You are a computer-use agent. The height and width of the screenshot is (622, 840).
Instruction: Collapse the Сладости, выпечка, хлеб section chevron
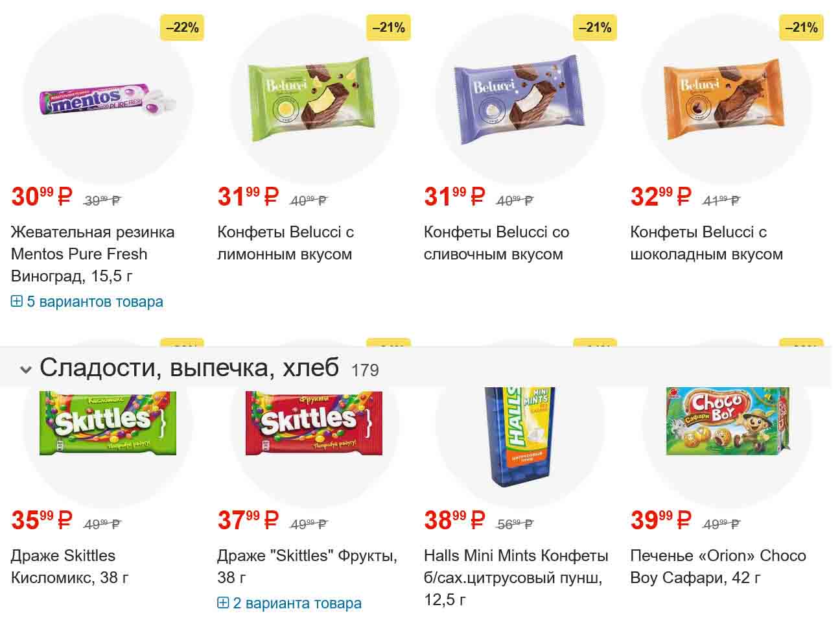pyautogui.click(x=26, y=370)
